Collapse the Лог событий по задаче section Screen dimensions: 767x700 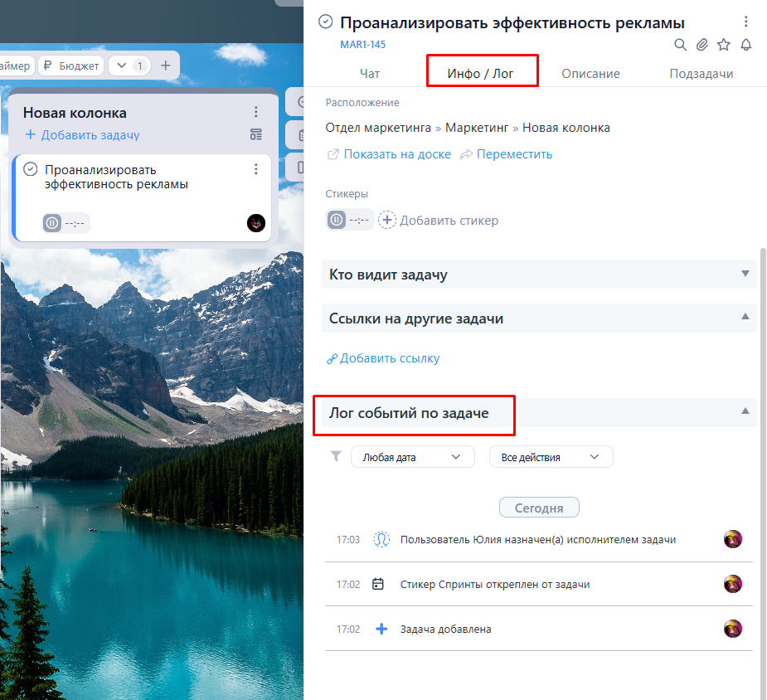(539, 413)
